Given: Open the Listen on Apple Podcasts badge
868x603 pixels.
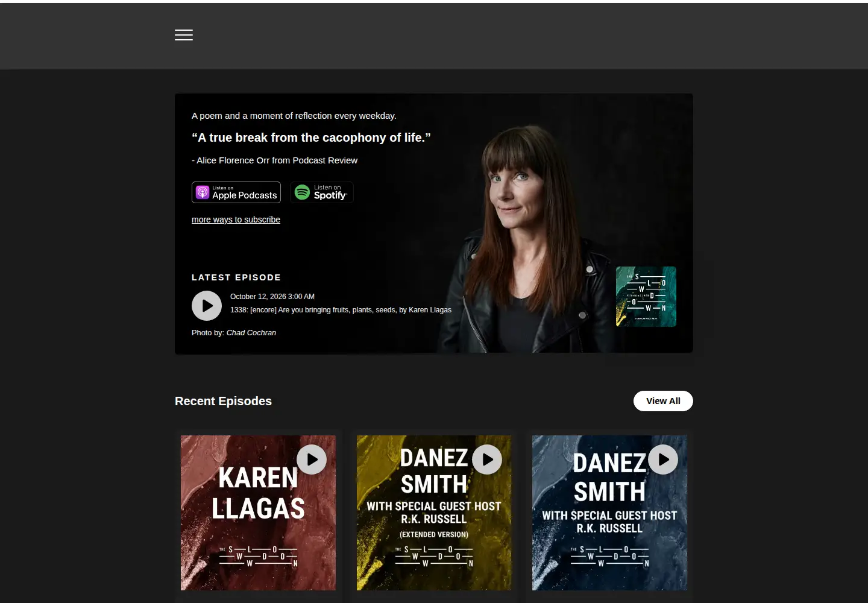Looking at the screenshot, I should (x=236, y=192).
